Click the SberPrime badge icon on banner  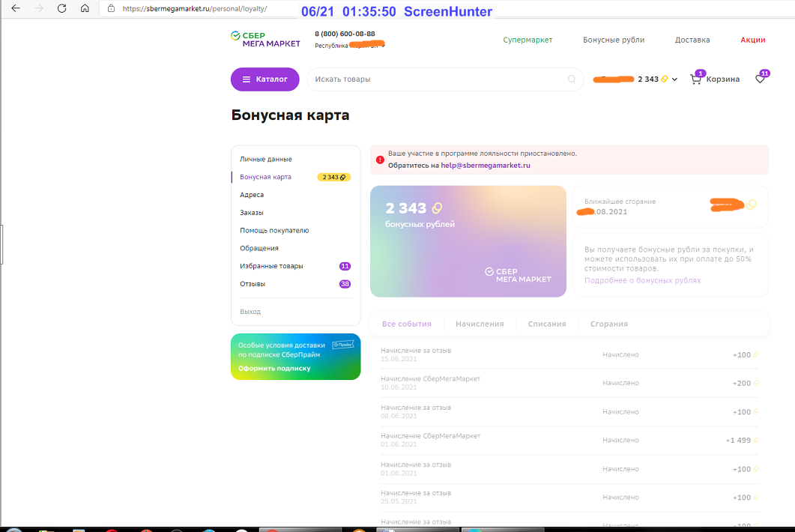point(342,345)
